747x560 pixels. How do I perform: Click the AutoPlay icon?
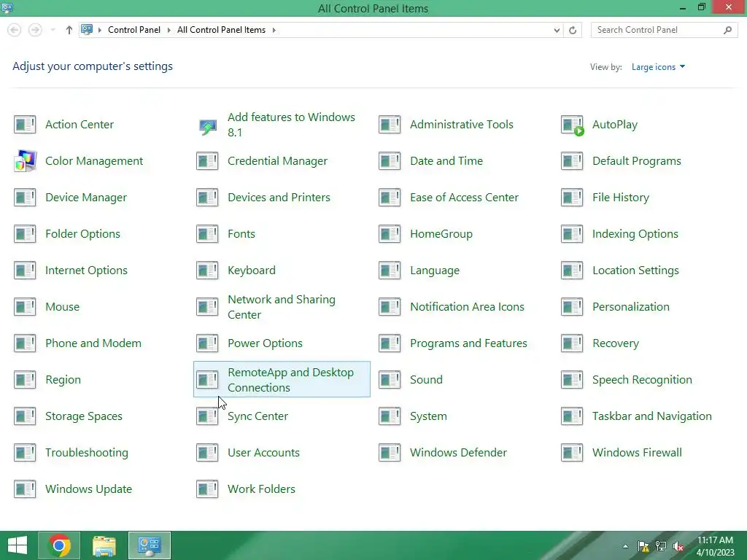[x=572, y=125]
